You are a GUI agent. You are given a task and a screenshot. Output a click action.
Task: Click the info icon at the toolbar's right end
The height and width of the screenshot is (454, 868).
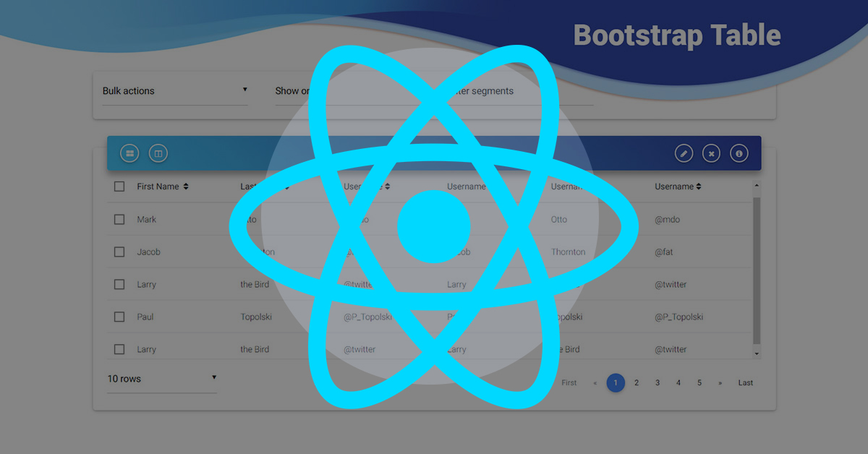tap(739, 153)
